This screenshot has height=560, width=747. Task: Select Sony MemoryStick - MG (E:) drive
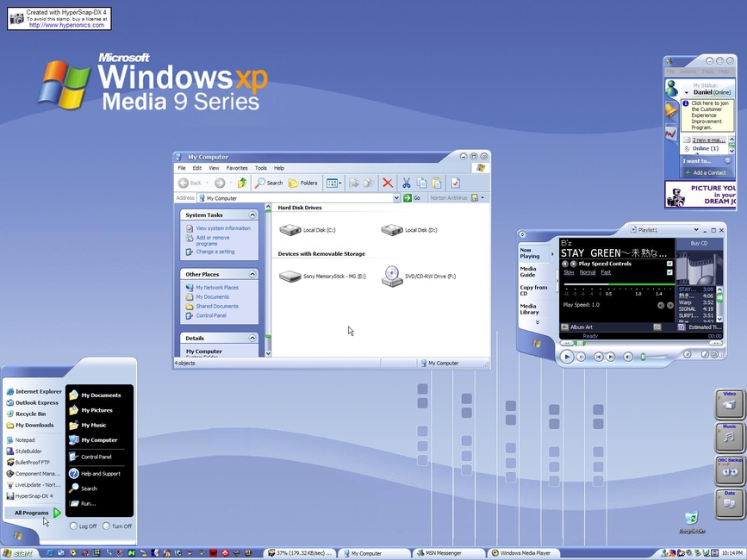pos(322,277)
